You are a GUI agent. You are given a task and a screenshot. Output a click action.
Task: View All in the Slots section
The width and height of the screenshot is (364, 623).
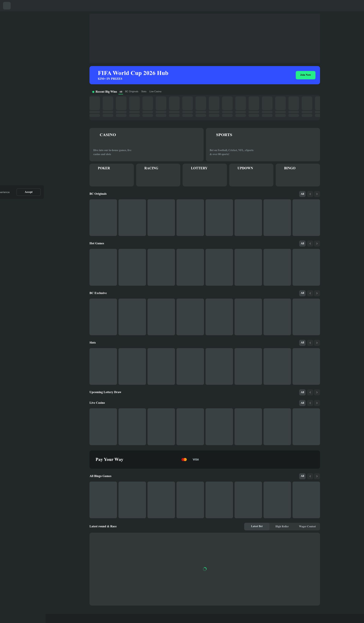(302, 343)
